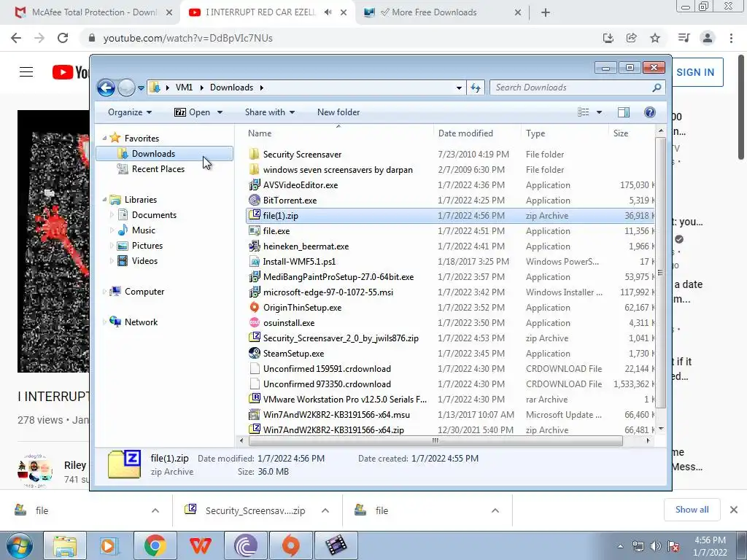Viewport: 747px width, 560px height.
Task: Collapse the Favorites tree group
Action: (105, 138)
